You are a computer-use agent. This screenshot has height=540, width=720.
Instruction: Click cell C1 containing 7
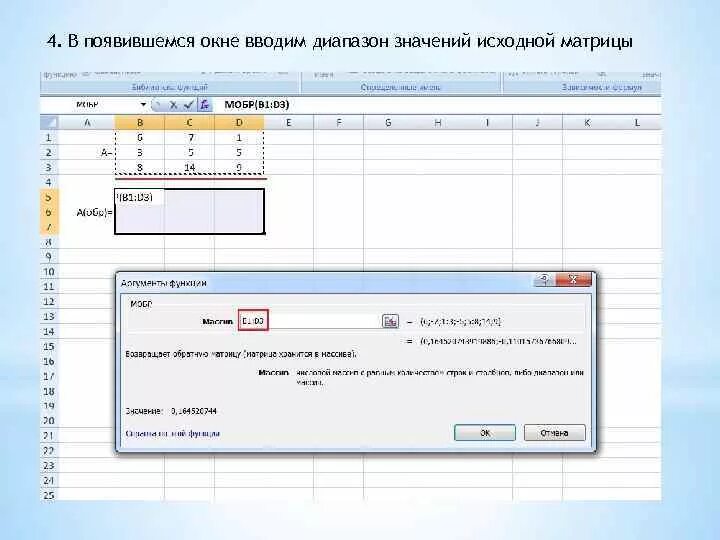click(189, 137)
